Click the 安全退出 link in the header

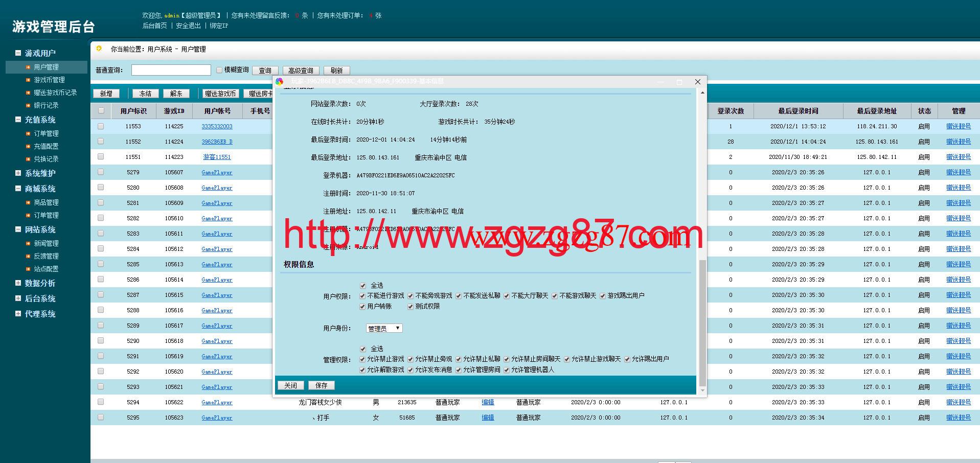tap(188, 26)
